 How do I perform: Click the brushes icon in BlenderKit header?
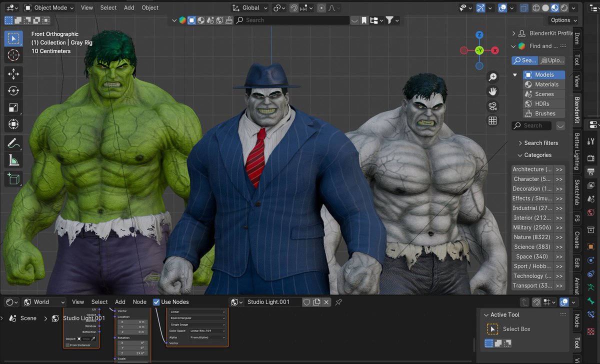[228, 20]
